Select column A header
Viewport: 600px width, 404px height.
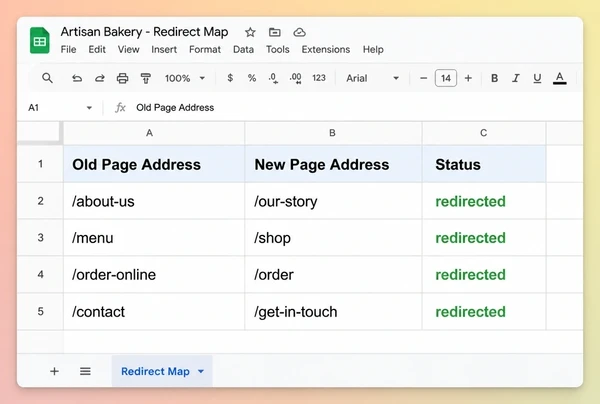pyautogui.click(x=154, y=133)
